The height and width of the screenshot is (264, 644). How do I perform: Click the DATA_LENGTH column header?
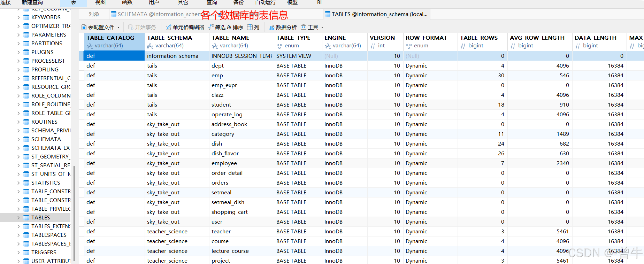click(599, 41)
